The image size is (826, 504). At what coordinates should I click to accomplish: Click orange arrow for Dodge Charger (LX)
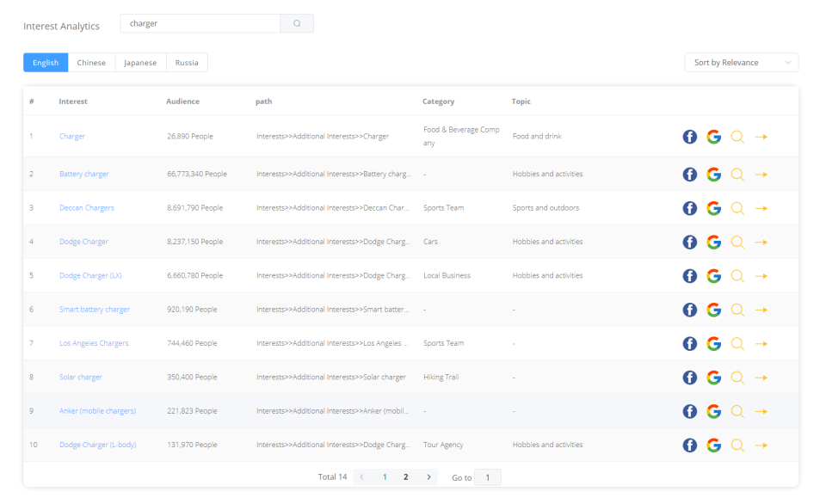pos(761,276)
